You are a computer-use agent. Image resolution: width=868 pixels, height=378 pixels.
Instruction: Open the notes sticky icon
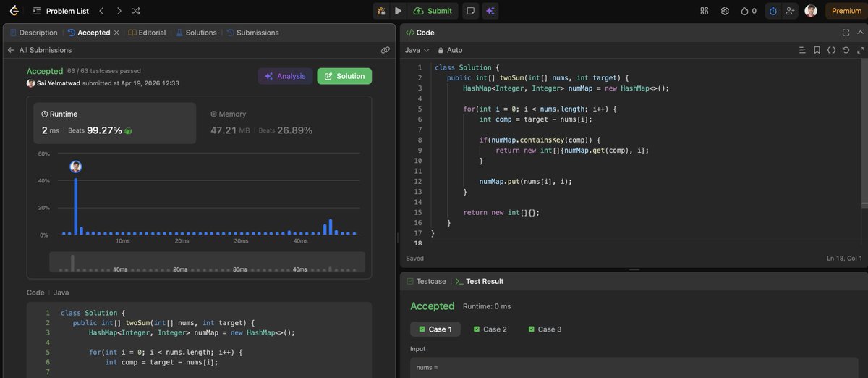(x=471, y=11)
